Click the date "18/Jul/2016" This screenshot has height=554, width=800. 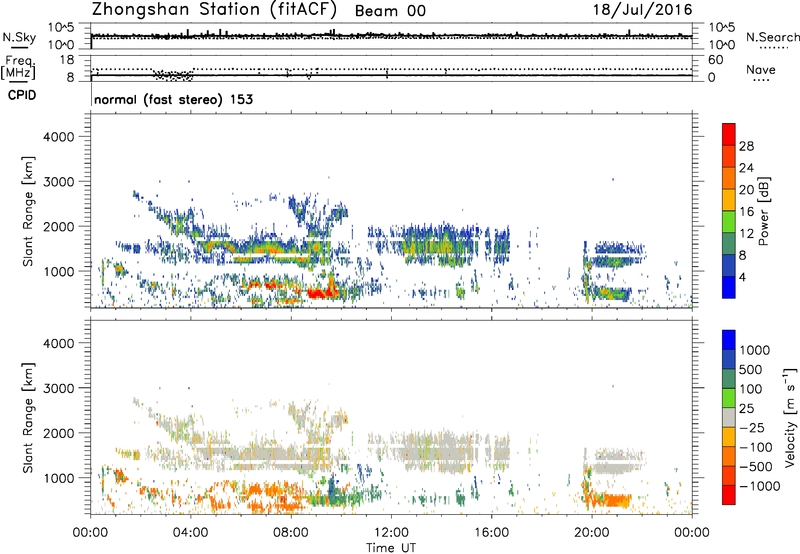click(642, 10)
